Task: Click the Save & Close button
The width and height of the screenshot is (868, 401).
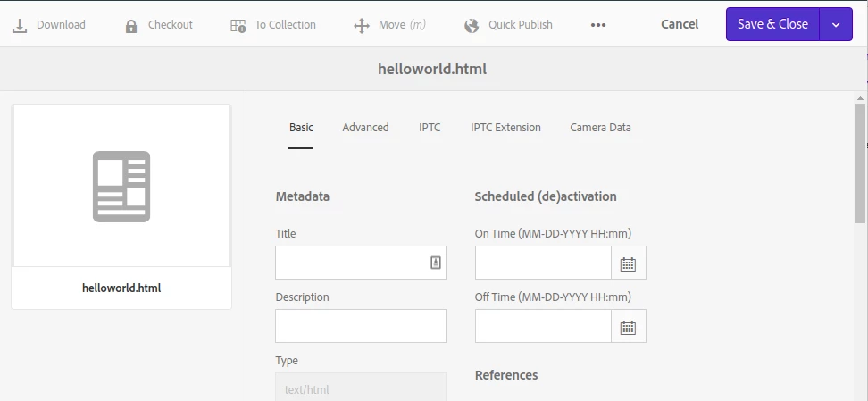Action: (772, 25)
